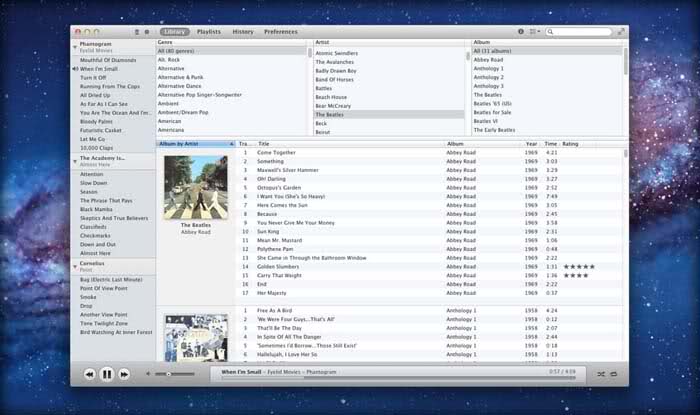
Task: Skip back to the previous track
Action: 89,374
